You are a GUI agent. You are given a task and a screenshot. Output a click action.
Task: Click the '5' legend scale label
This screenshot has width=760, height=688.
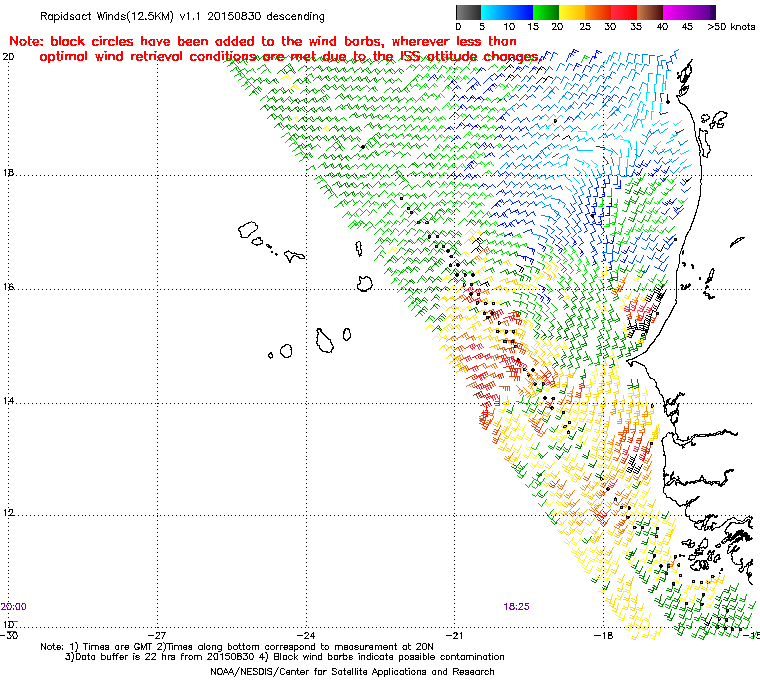482,27
